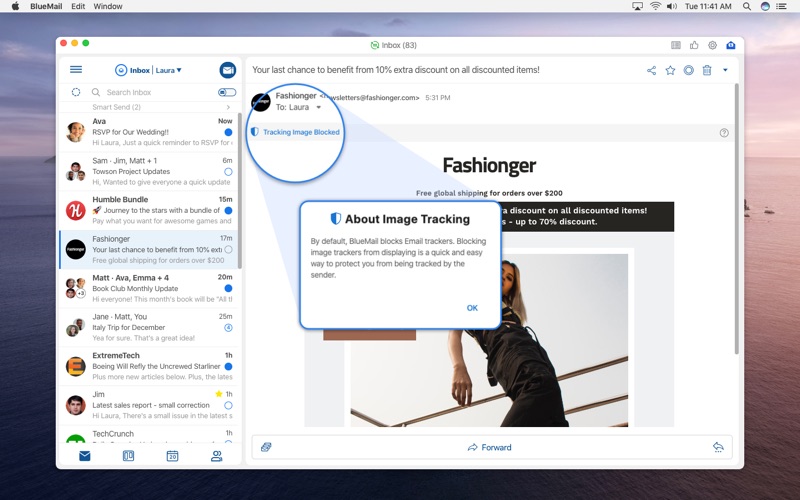Image resolution: width=800 pixels, height=500 pixels.
Task: Click Fashionger sender avatar in the email header
Action: pyautogui.click(x=261, y=102)
